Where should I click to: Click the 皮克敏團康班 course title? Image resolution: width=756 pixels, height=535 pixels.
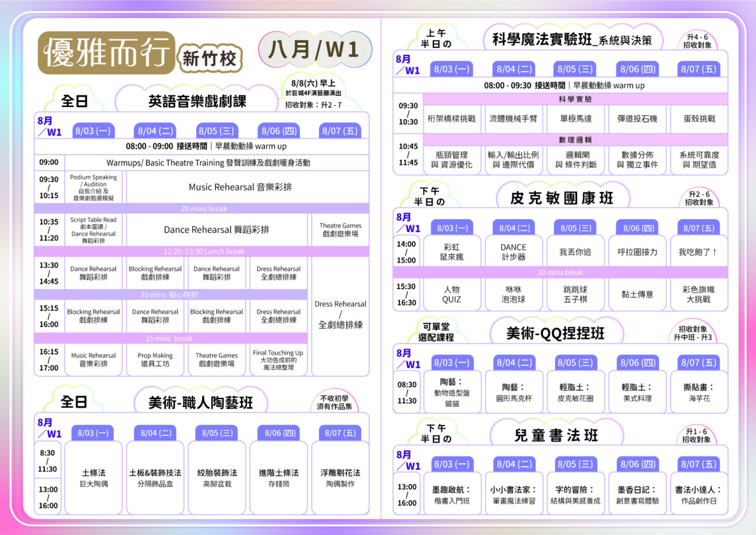coord(562,198)
